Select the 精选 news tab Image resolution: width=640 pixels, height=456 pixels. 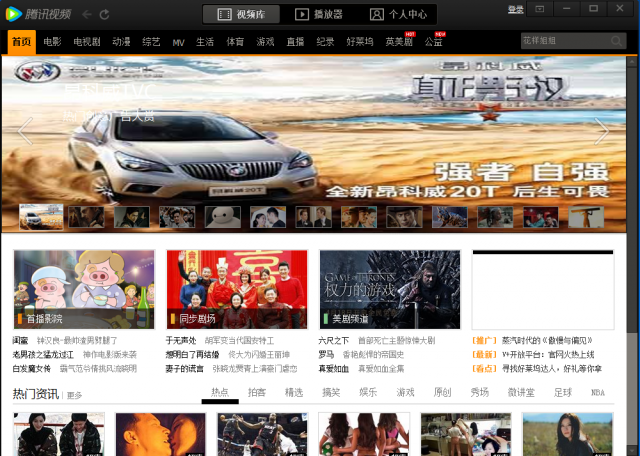pos(294,393)
